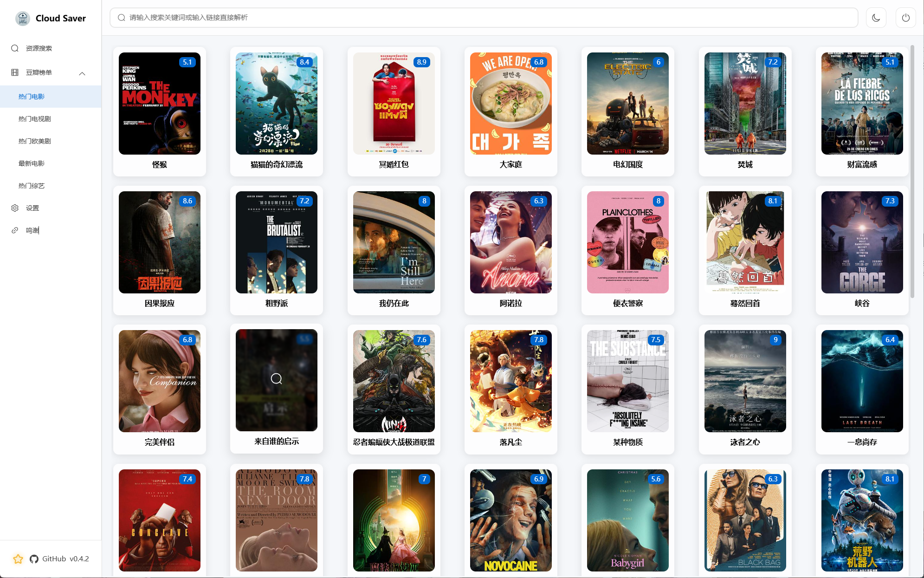Open the 粗野派 Brutalist poster

(277, 242)
